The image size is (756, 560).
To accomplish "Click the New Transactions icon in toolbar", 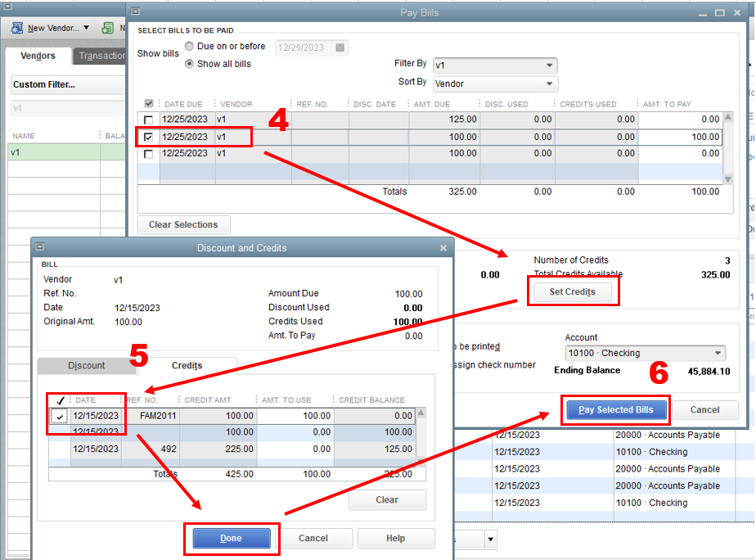I will coord(107,28).
